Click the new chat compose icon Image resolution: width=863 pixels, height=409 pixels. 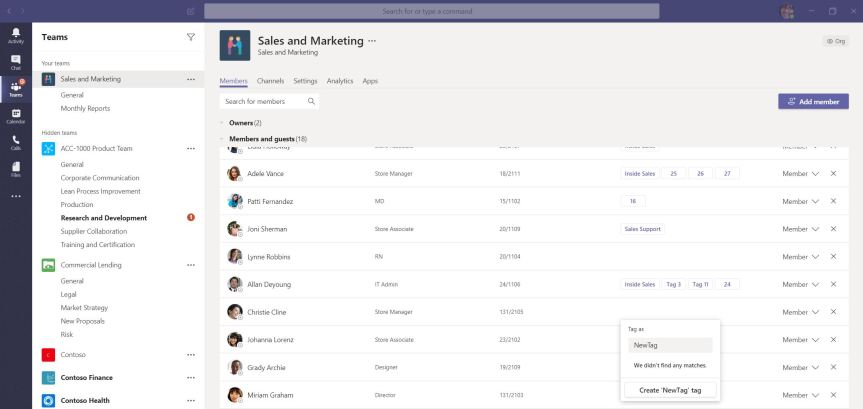(x=191, y=11)
